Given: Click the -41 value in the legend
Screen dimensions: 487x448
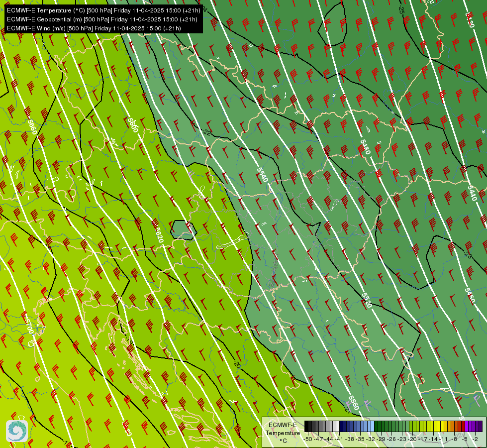Looking at the screenshot, I should pyautogui.click(x=339, y=439).
